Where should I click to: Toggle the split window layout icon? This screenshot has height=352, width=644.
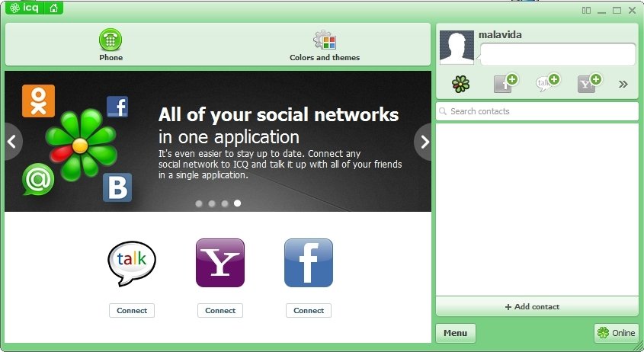tap(586, 10)
